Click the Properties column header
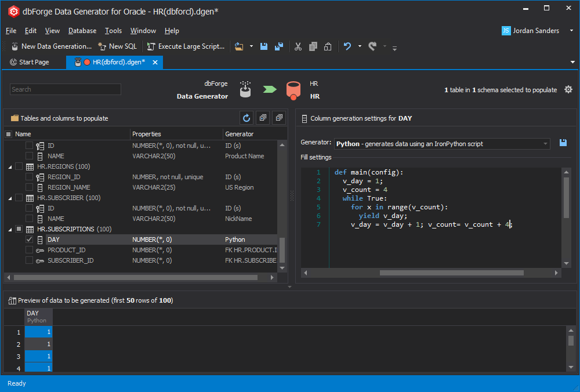Screen dimensions: 580x392 click(x=176, y=134)
